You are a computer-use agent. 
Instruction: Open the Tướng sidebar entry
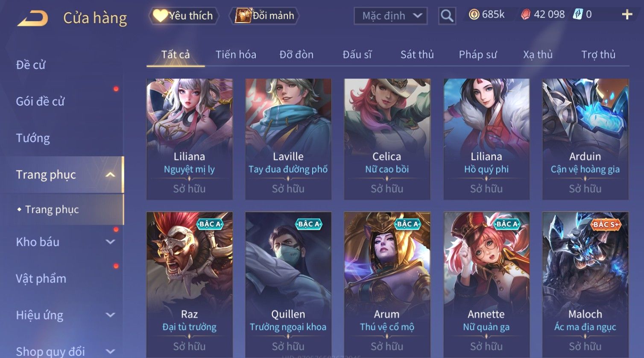(33, 138)
